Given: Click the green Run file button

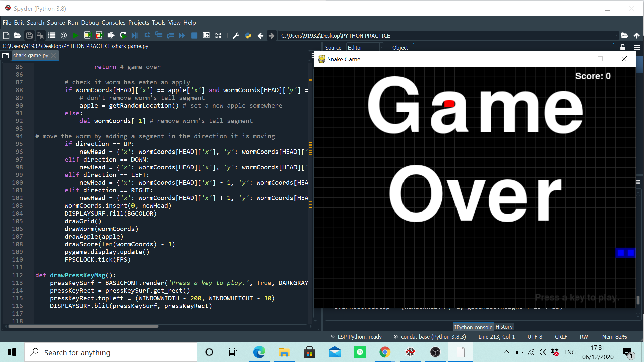Looking at the screenshot, I should [75, 35].
